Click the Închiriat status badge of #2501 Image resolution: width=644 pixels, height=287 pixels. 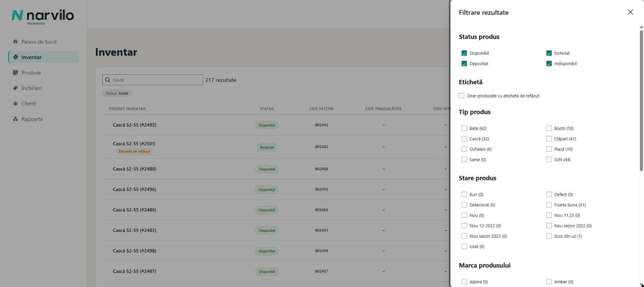click(x=267, y=147)
